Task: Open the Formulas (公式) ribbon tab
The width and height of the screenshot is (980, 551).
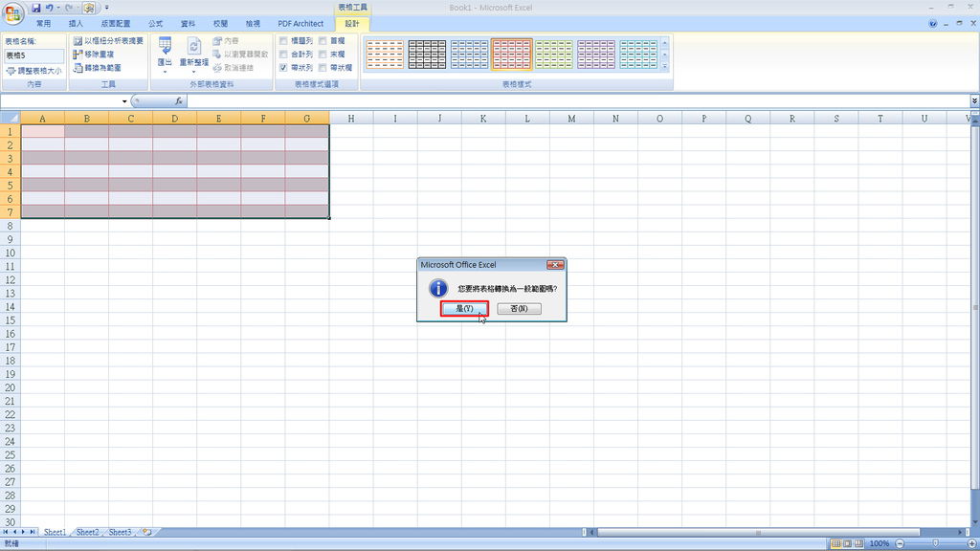Action: [x=156, y=24]
